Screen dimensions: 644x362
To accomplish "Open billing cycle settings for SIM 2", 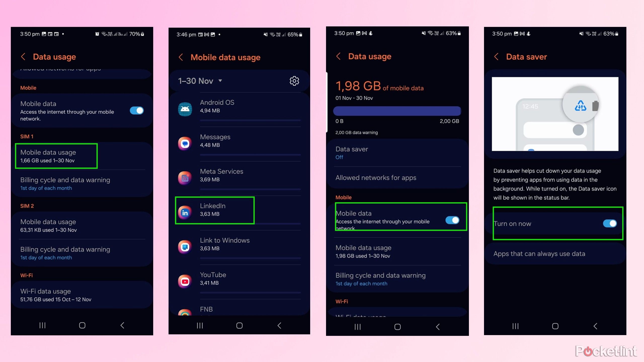I will click(65, 252).
